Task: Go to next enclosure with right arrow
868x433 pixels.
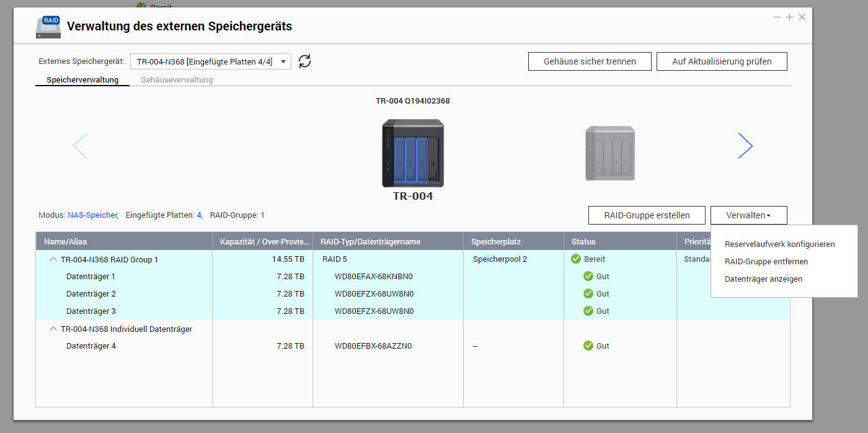Action: [x=746, y=146]
